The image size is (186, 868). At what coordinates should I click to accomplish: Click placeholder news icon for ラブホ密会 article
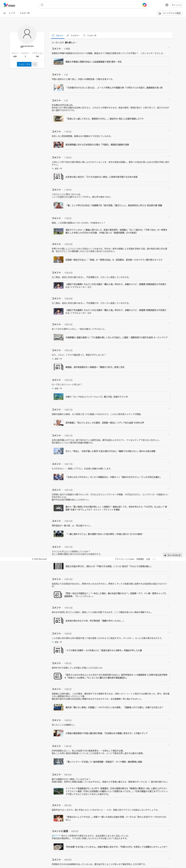(58, 650)
